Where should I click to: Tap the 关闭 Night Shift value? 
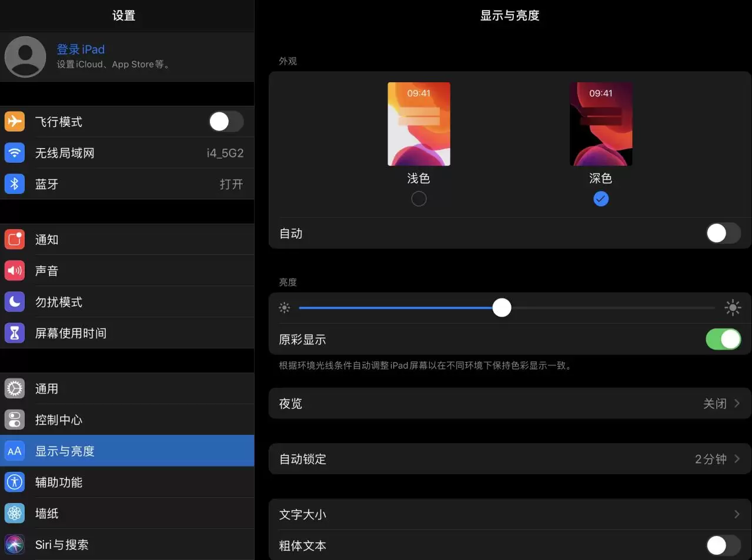(715, 404)
